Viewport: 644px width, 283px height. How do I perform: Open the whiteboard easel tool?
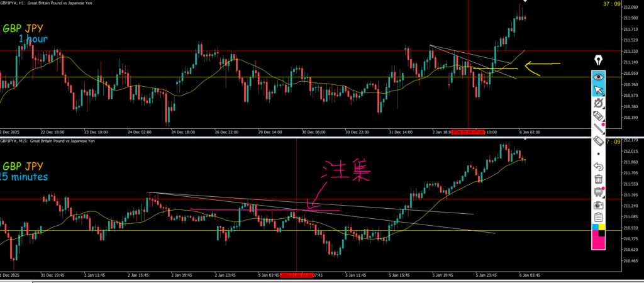599,192
